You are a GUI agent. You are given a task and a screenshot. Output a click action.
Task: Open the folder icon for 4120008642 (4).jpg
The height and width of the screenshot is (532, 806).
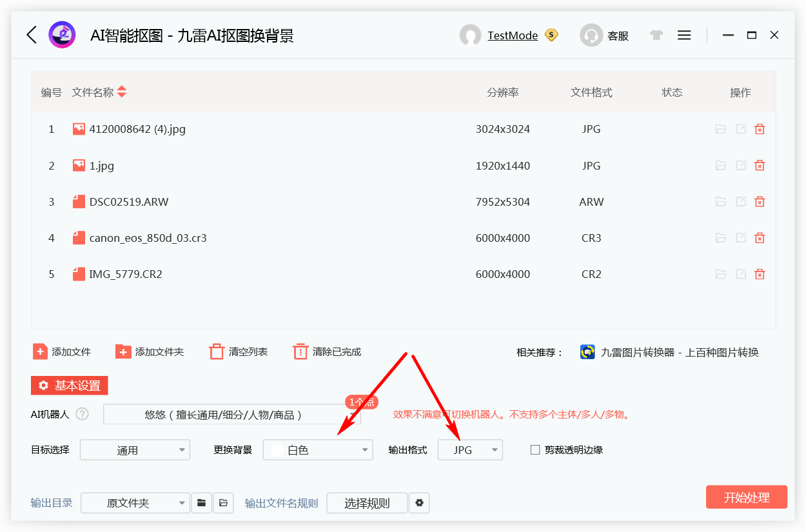tap(720, 129)
